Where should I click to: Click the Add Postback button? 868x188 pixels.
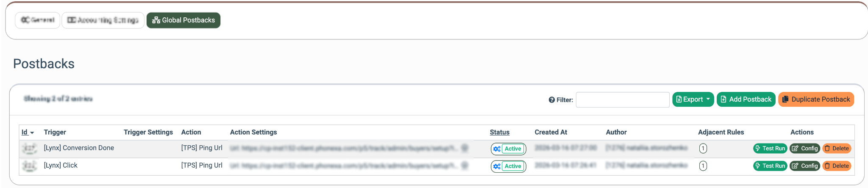[746, 100]
